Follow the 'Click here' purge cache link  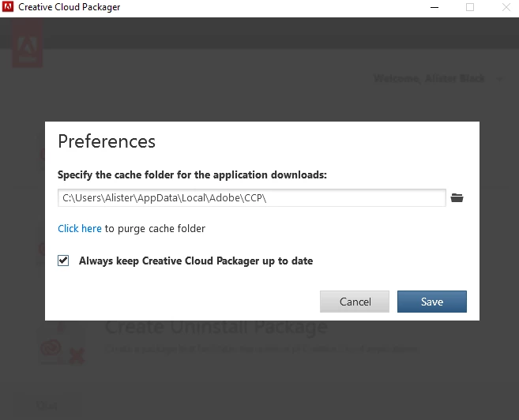point(80,228)
